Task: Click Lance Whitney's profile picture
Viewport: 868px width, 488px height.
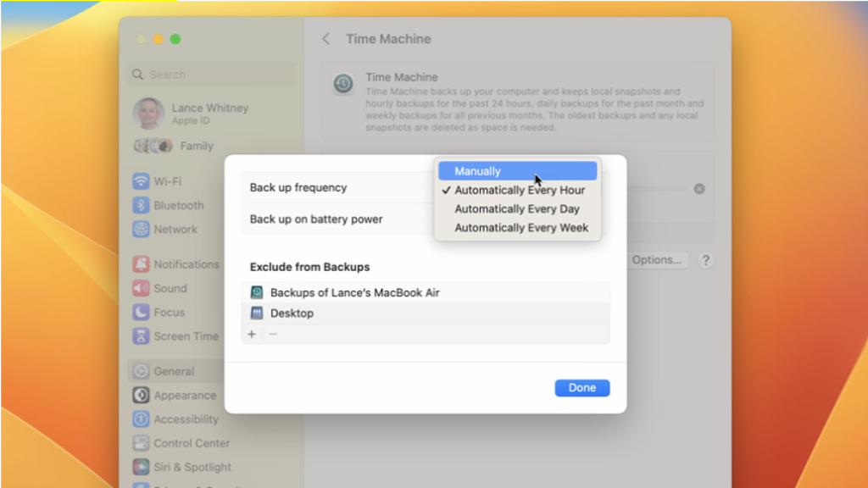Action: point(148,113)
